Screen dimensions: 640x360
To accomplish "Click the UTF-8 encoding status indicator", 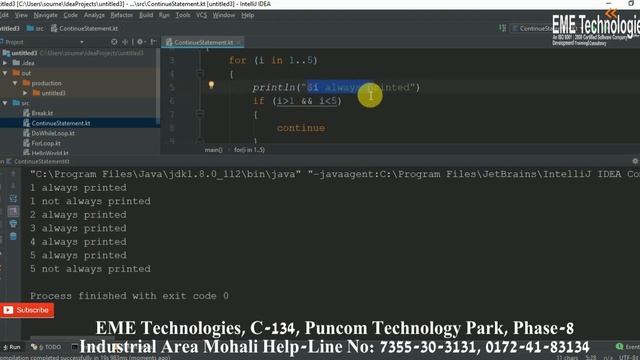I will point(629,357).
